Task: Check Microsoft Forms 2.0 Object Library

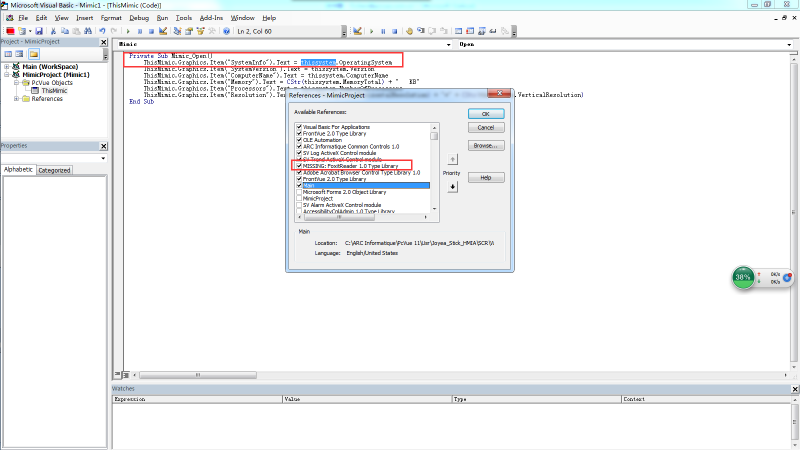Action: click(x=299, y=192)
